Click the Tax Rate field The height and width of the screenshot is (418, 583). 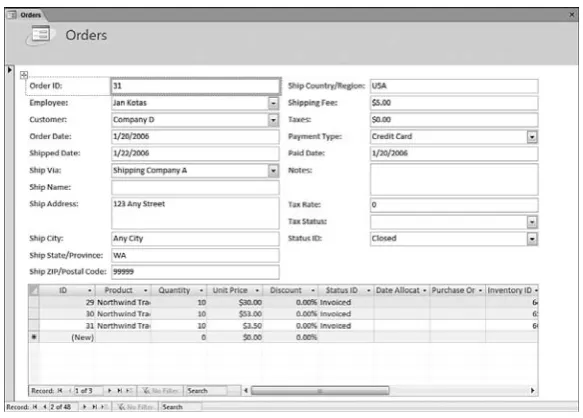(454, 205)
